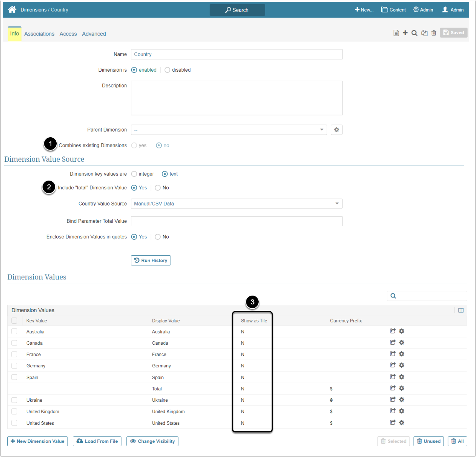Viewport: 476px width, 457px height.
Task: Open the New menu in top bar
Action: (364, 10)
